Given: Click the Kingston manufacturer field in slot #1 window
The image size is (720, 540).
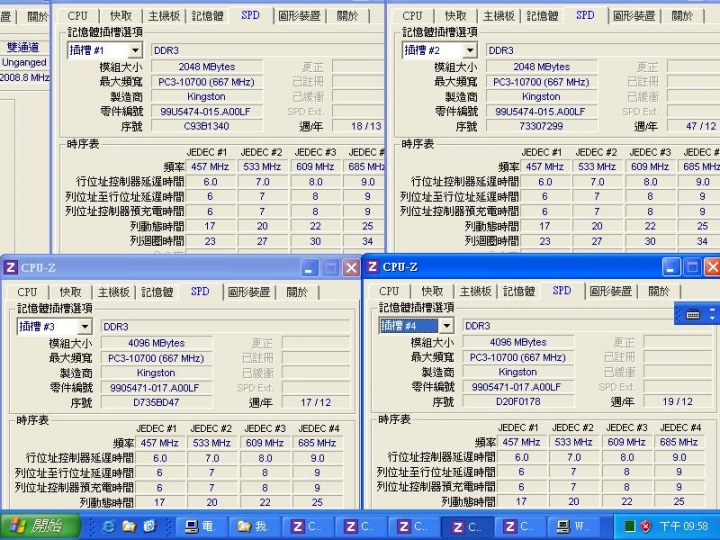Looking at the screenshot, I should 207,97.
